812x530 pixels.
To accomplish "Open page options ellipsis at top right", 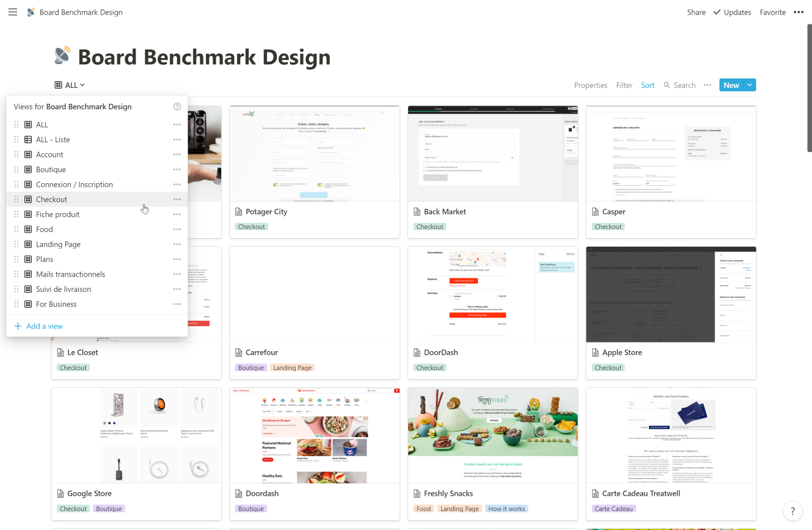I will (799, 12).
